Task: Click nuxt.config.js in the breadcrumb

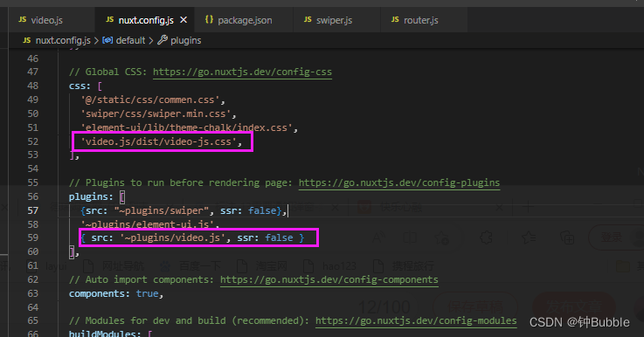Action: (x=63, y=41)
